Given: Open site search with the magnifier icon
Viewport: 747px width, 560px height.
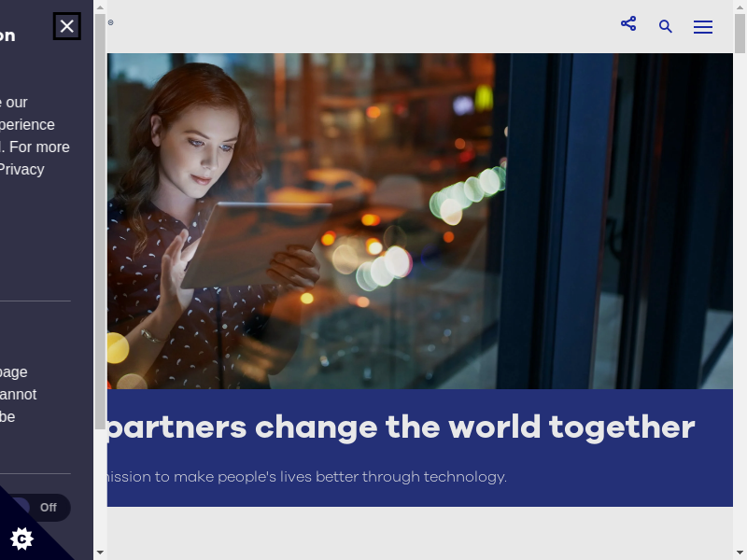Looking at the screenshot, I should (x=666, y=27).
